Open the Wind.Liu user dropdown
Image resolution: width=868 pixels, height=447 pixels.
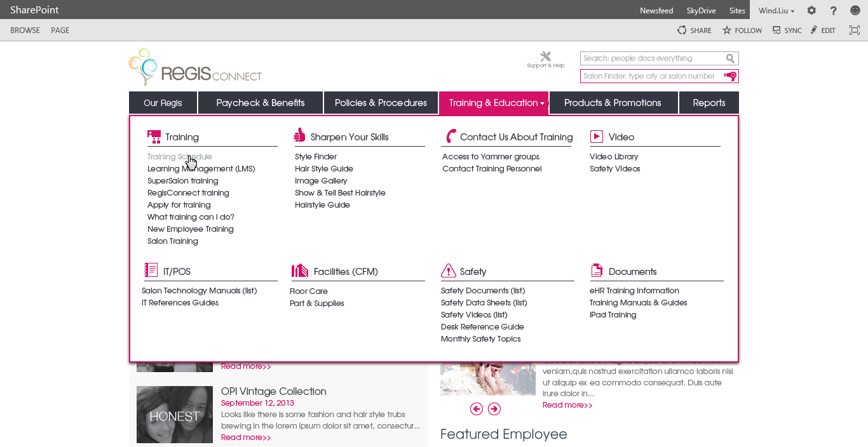pyautogui.click(x=776, y=11)
